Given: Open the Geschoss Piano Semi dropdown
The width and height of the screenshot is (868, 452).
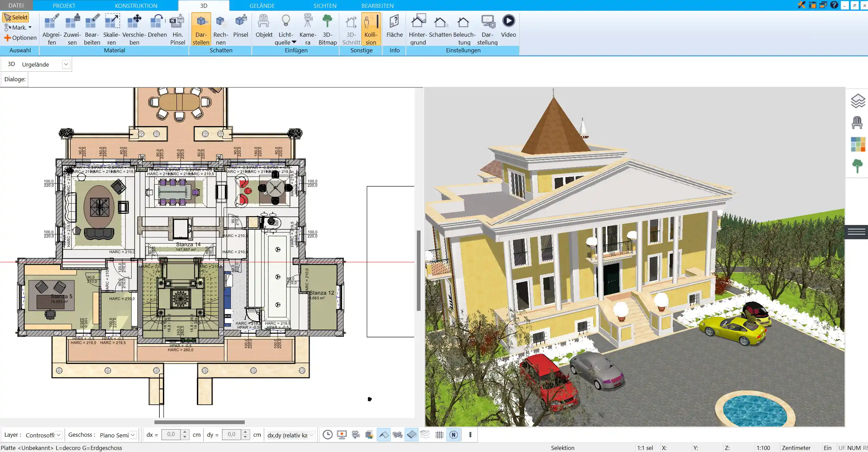Looking at the screenshot, I should 133,435.
